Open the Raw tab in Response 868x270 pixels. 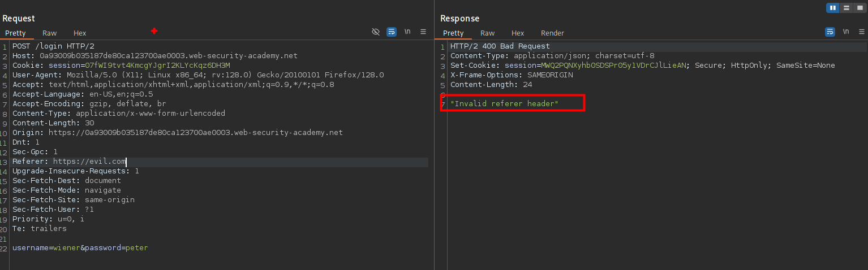coord(487,33)
